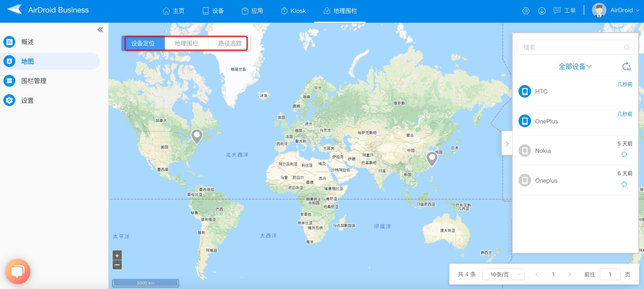This screenshot has width=644, height=289.
Task: Click the 共 4 条 total count
Action: click(467, 274)
